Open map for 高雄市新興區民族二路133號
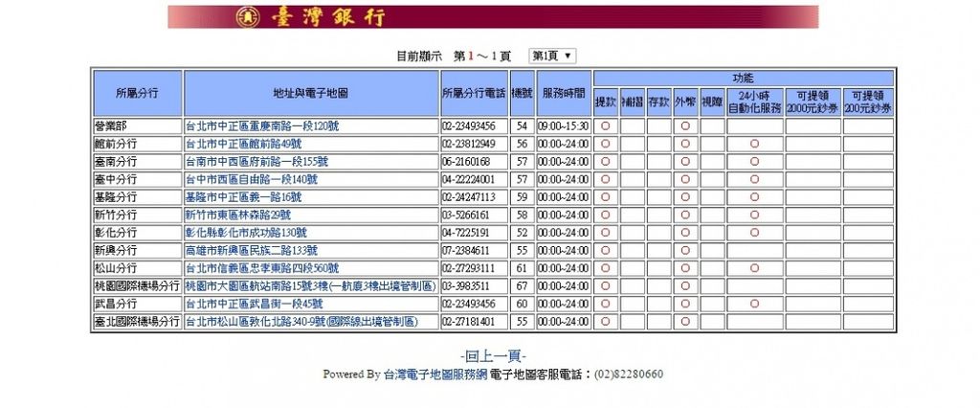The height and width of the screenshot is (408, 980). point(252,250)
